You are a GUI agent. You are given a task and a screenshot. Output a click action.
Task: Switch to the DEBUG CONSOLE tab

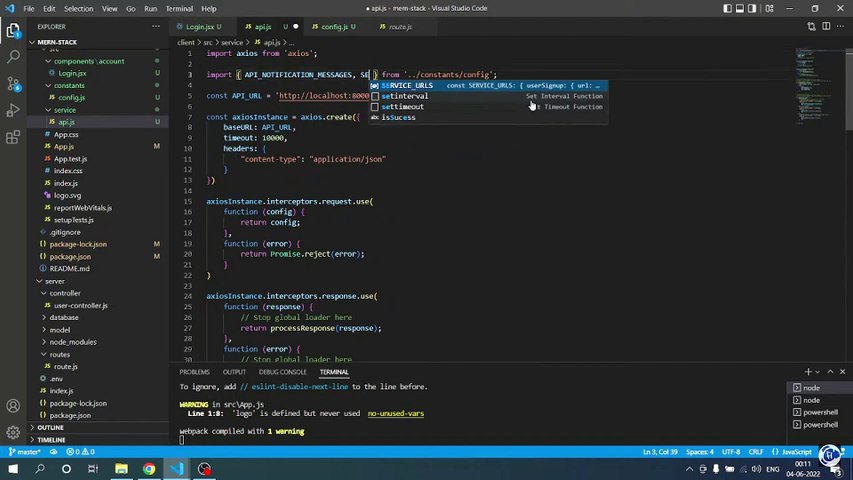click(x=282, y=372)
